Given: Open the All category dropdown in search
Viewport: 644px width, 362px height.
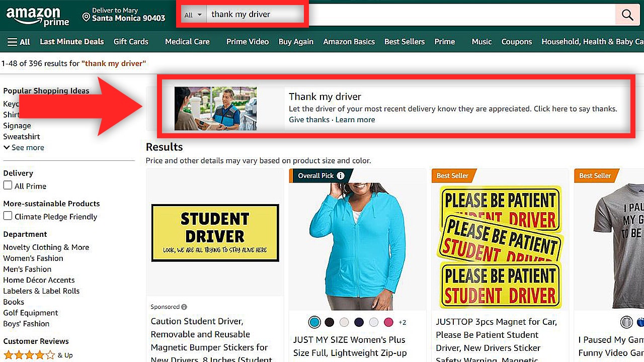Looking at the screenshot, I should pyautogui.click(x=193, y=14).
